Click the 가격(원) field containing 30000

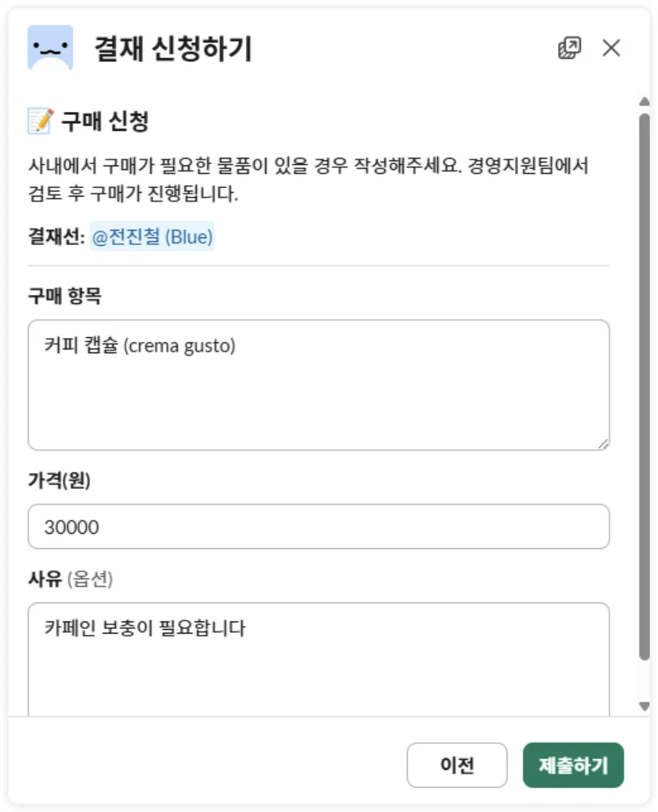pyautogui.click(x=318, y=526)
